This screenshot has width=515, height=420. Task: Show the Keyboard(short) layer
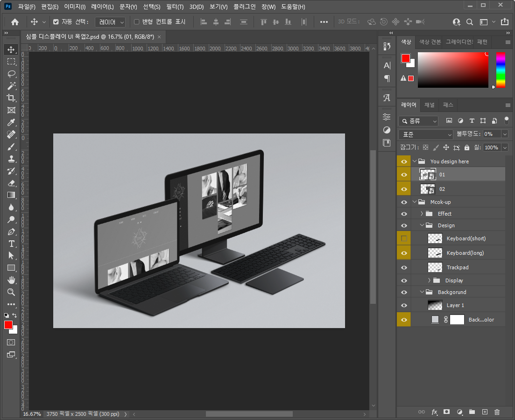[x=404, y=239]
